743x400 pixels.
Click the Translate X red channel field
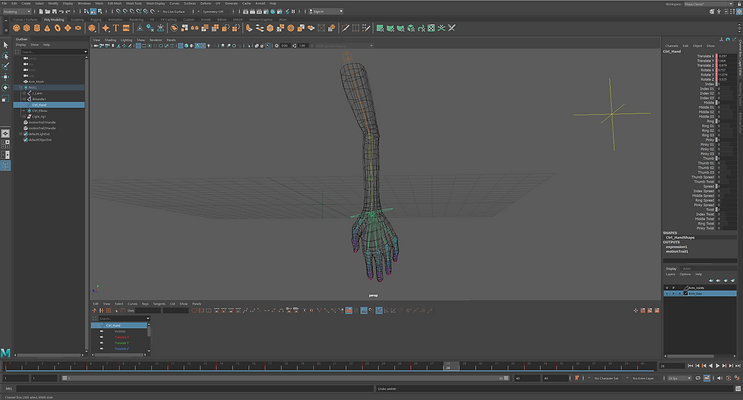pos(725,56)
